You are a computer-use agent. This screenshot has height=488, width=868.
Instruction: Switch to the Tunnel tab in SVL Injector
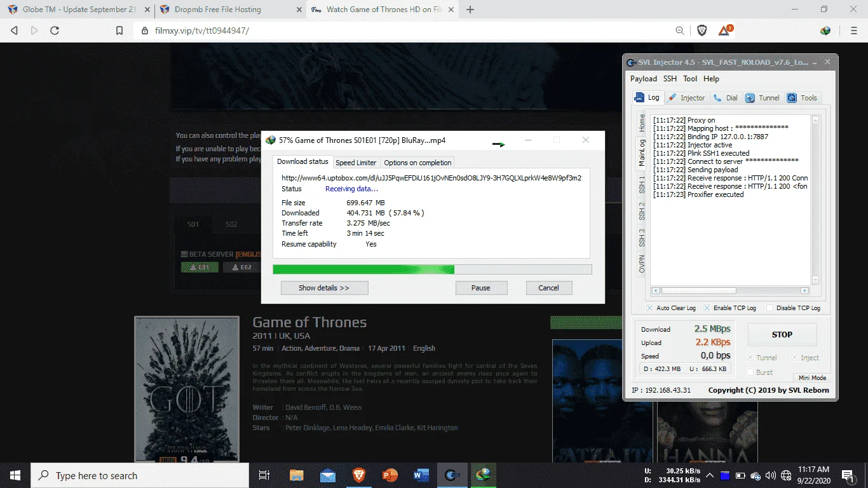coord(762,98)
